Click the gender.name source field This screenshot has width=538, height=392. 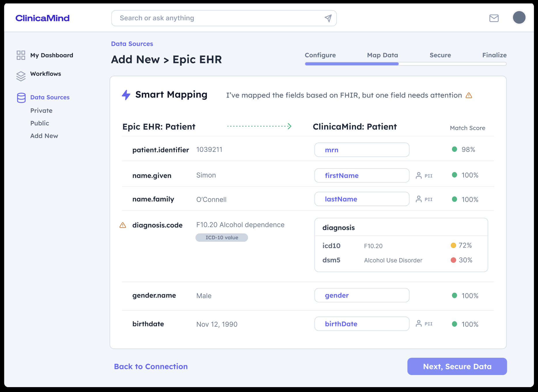point(154,295)
